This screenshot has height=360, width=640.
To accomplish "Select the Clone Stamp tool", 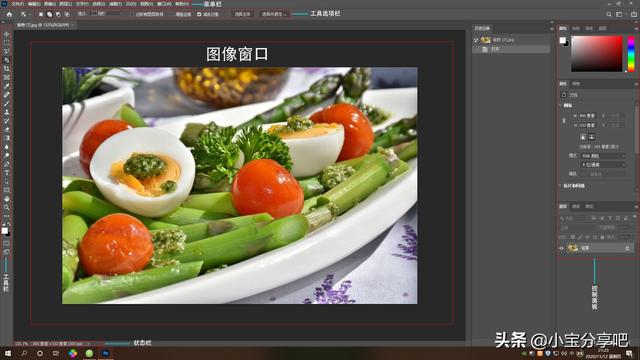I will point(7,112).
